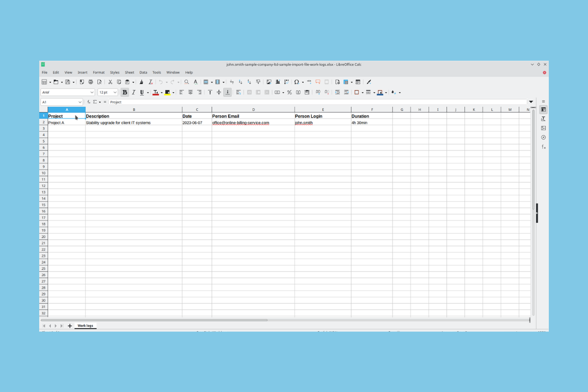588x392 pixels.
Task: Toggle Align Right for cell
Action: pyautogui.click(x=199, y=92)
